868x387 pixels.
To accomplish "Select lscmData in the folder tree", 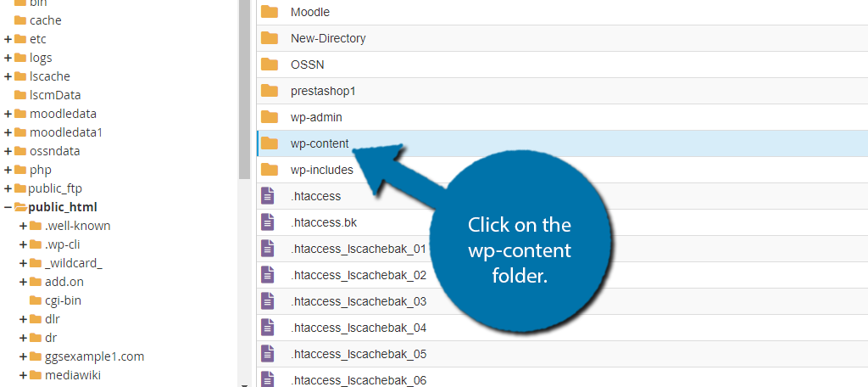I will click(55, 95).
